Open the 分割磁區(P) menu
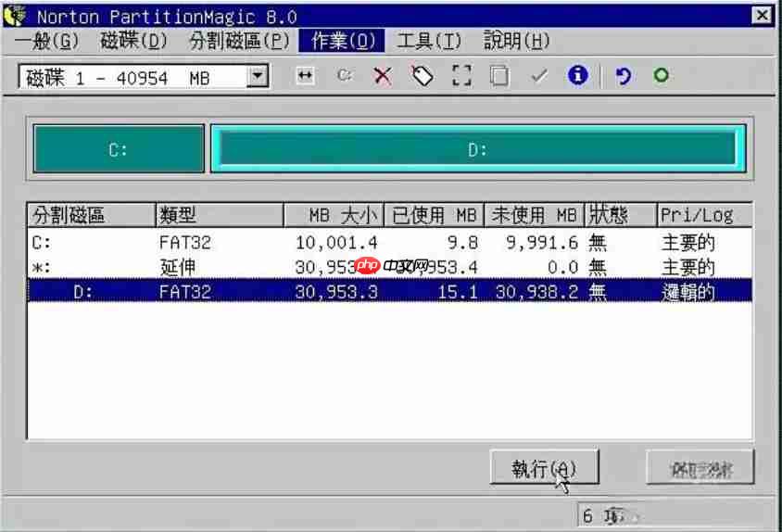Image resolution: width=782 pixels, height=532 pixels. pos(239,41)
